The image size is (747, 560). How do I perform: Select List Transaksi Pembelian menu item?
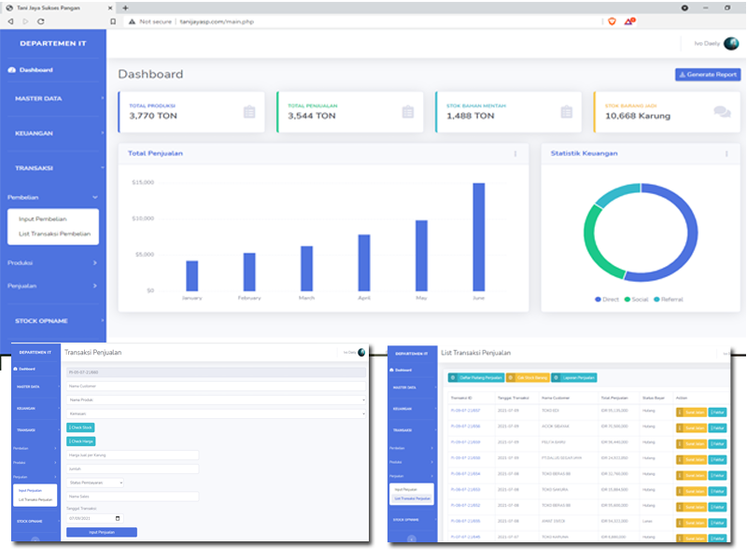click(x=54, y=233)
